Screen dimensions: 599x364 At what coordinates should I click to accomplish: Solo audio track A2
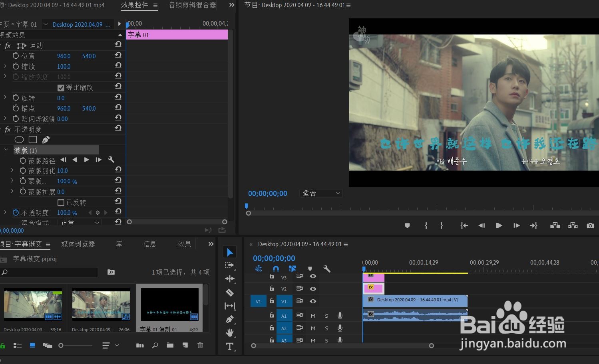[x=326, y=328]
